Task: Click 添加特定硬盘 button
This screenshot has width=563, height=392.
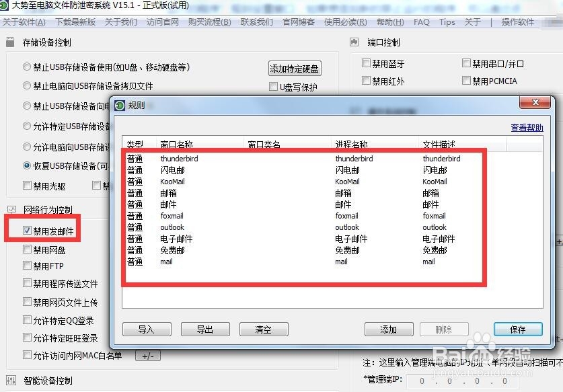Action: pyautogui.click(x=295, y=69)
